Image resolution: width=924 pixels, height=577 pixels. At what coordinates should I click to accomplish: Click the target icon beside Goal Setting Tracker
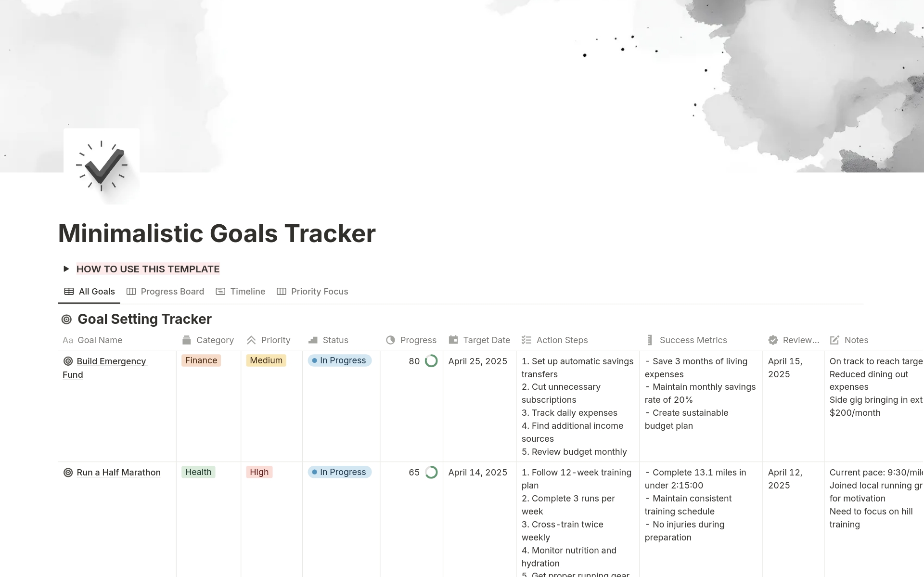(x=66, y=320)
